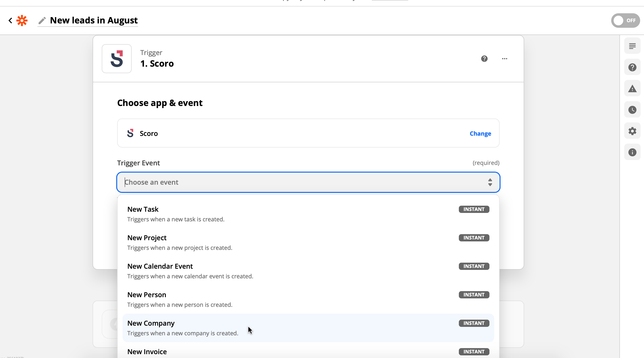
Task: Click 'Triggers when a new task is created.'
Action: click(x=176, y=220)
